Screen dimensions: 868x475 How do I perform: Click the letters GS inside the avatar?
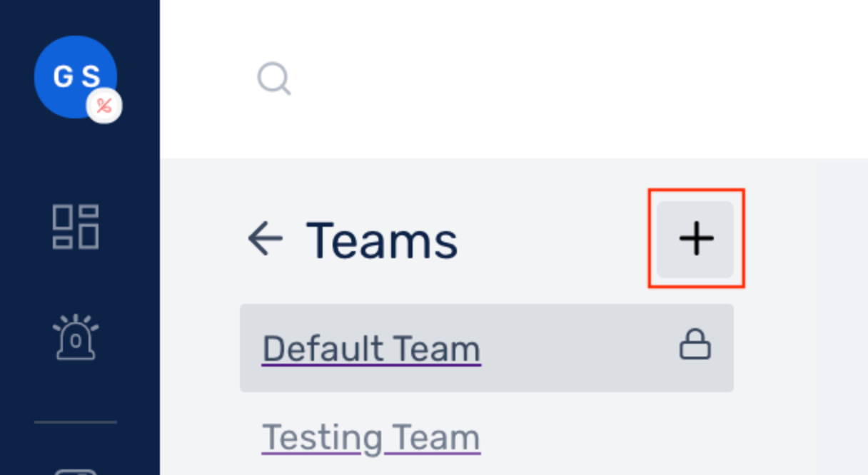(x=74, y=76)
